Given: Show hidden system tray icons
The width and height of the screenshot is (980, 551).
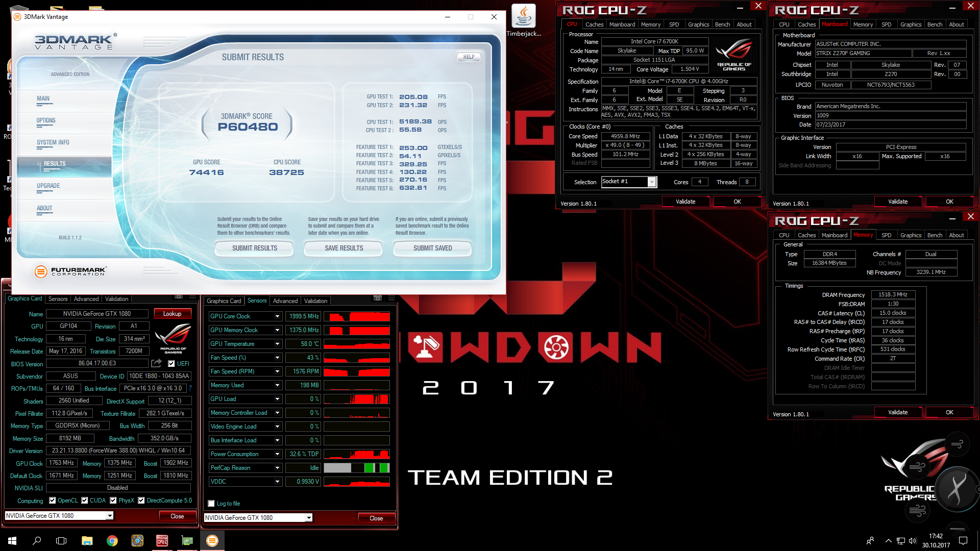Looking at the screenshot, I should [x=889, y=541].
